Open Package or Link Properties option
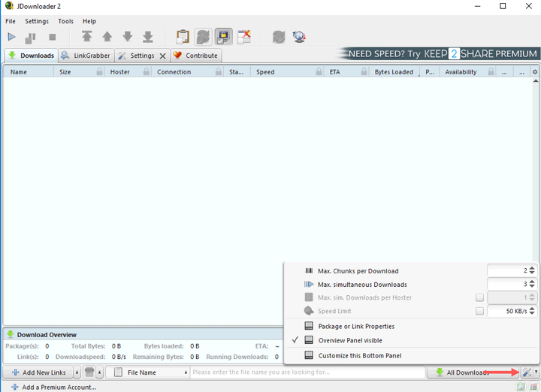This screenshot has height=392, width=541. click(356, 326)
